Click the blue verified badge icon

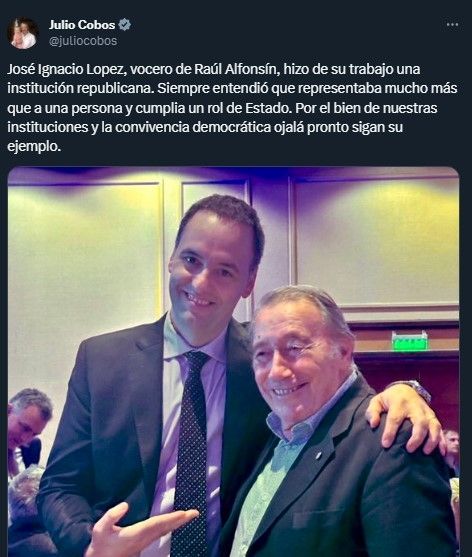pyautogui.click(x=125, y=25)
